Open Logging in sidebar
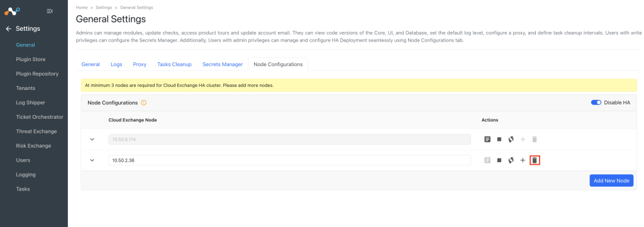The width and height of the screenshot is (644, 227). [25, 174]
